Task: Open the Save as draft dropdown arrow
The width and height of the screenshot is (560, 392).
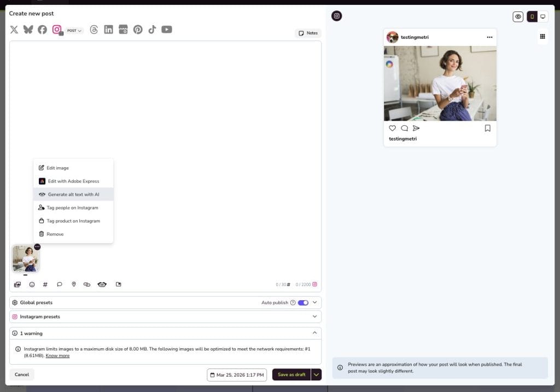Action: (x=316, y=375)
